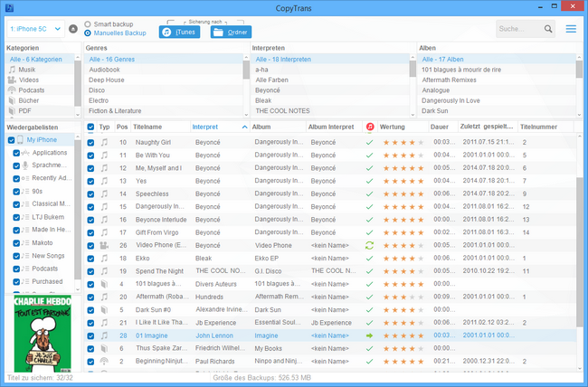The image size is (588, 387).
Task: Set star rating for Dark Sun #0
Action: click(x=403, y=310)
